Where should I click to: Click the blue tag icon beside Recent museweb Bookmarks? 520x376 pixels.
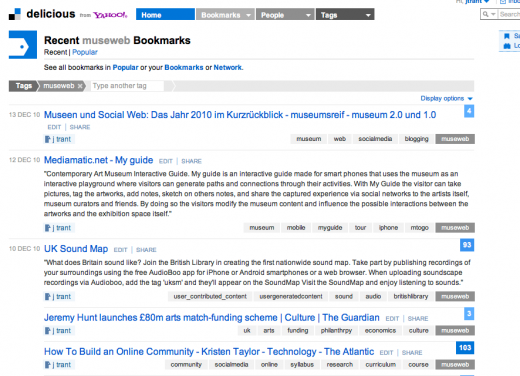tap(23, 45)
